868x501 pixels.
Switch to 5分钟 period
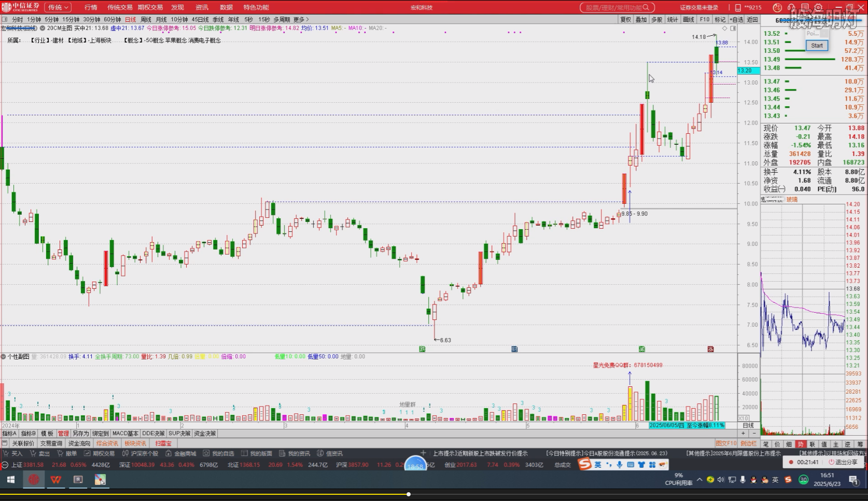pyautogui.click(x=52, y=20)
